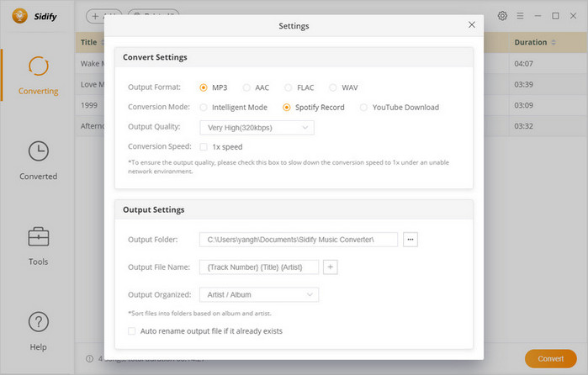Select WAV output format
Viewport: 588px width, 375px height.
coord(332,87)
